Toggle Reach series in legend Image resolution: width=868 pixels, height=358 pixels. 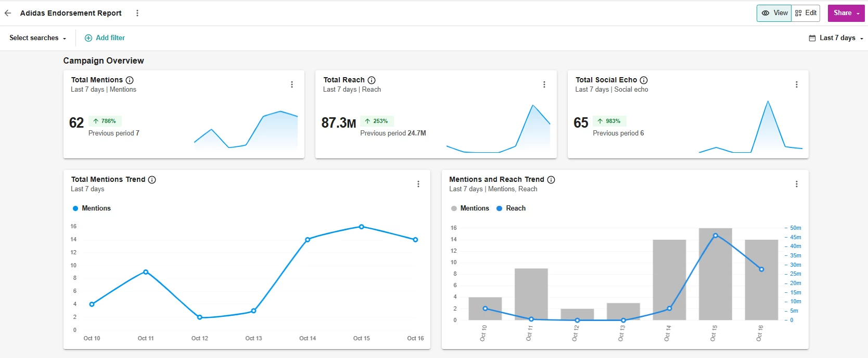click(511, 208)
